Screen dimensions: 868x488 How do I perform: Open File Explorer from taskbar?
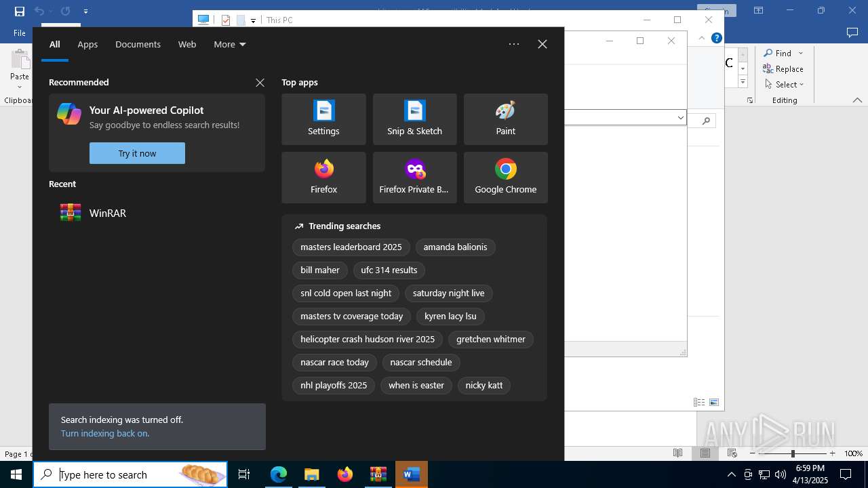pos(311,474)
